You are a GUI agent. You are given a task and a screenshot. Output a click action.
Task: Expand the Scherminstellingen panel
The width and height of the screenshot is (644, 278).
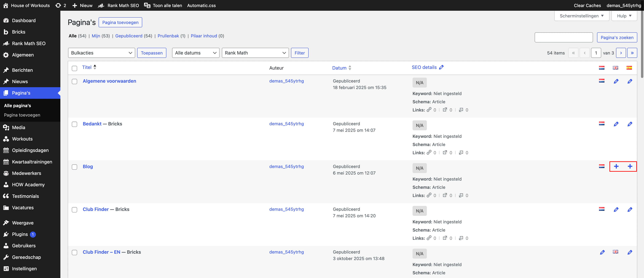581,16
